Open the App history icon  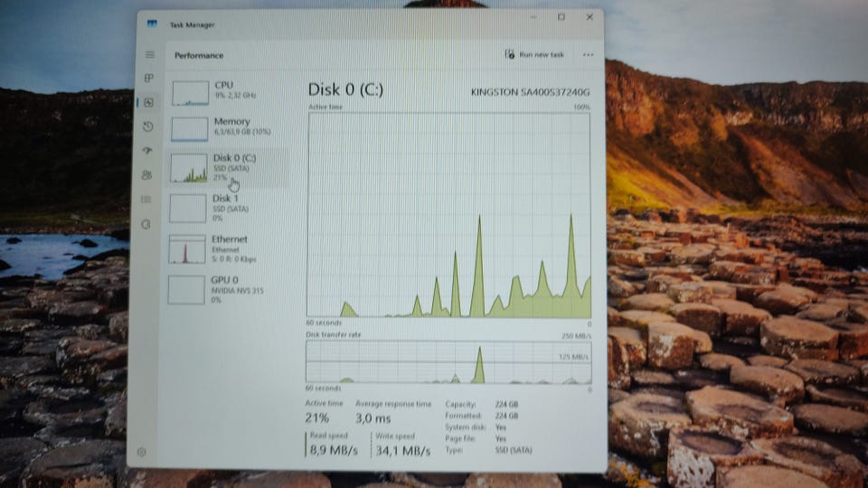[147, 127]
